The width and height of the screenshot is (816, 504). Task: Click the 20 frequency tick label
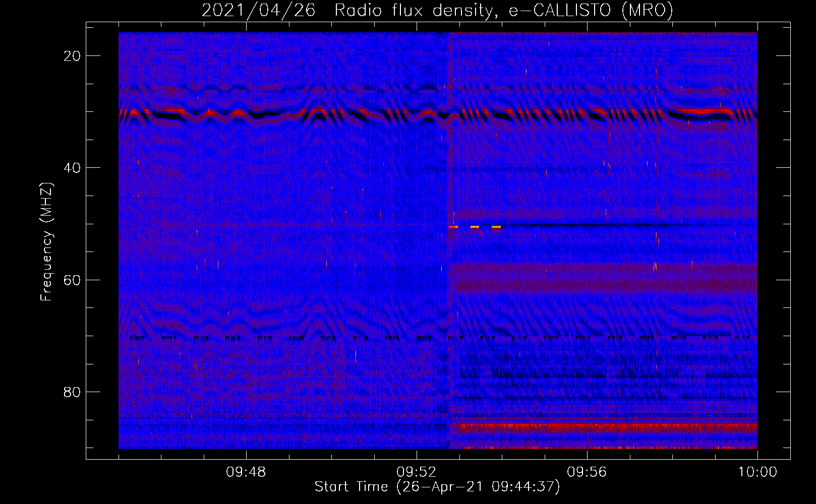(72, 56)
